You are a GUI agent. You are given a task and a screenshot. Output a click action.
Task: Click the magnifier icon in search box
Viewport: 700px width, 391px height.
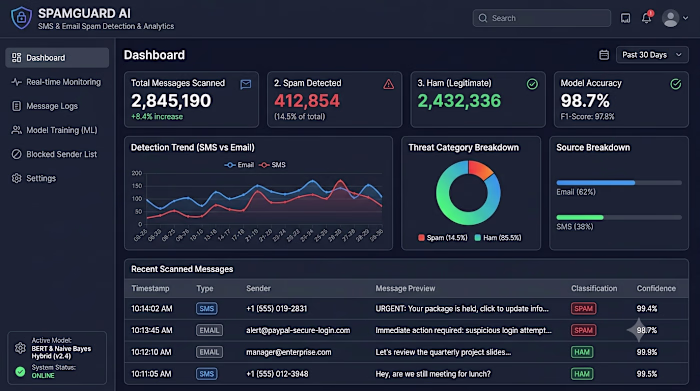[x=483, y=18]
